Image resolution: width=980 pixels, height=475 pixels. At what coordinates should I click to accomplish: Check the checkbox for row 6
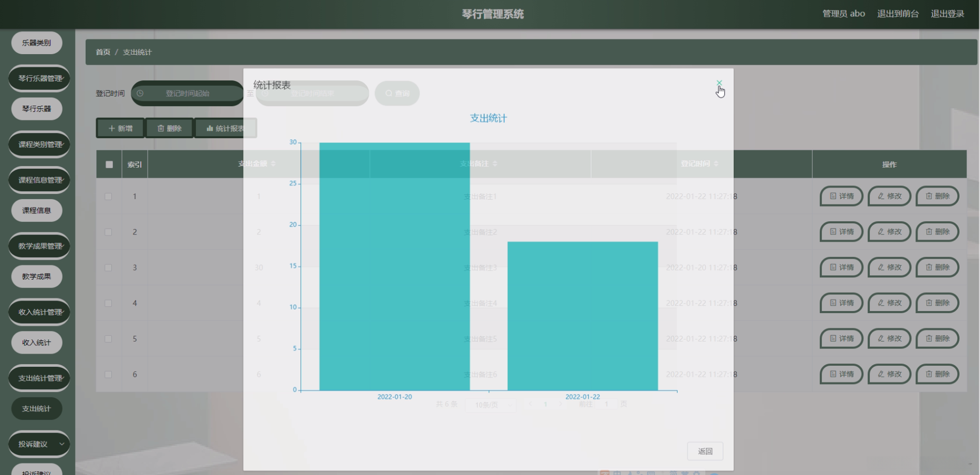pos(108,375)
